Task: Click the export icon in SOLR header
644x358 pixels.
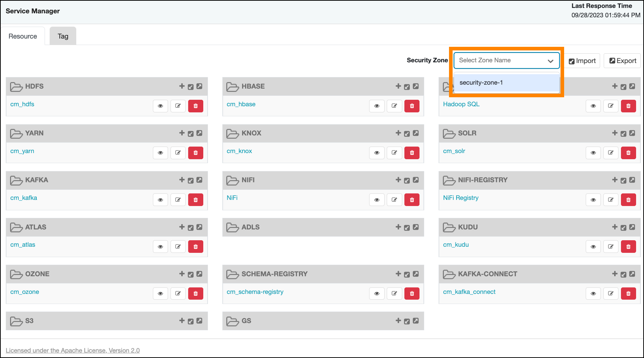Action: pyautogui.click(x=632, y=133)
